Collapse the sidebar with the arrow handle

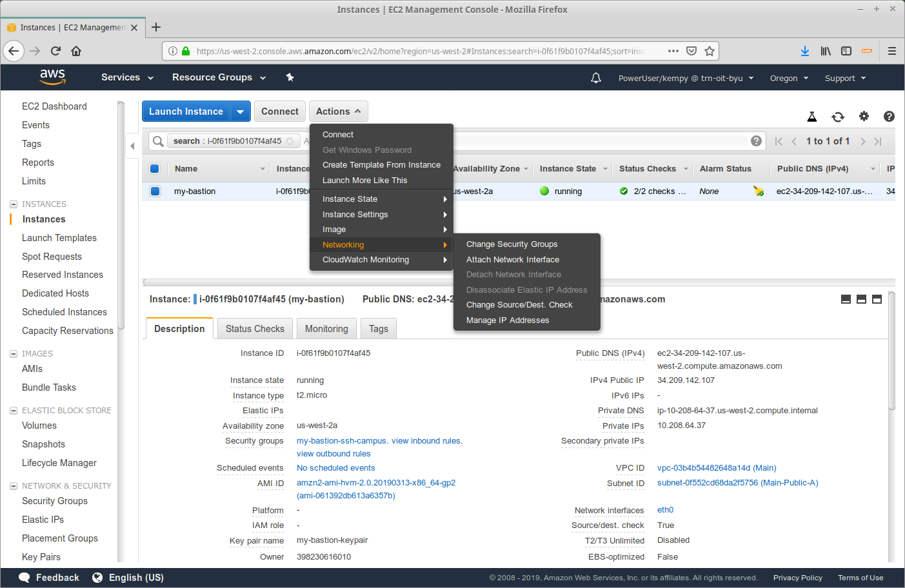tap(132, 146)
